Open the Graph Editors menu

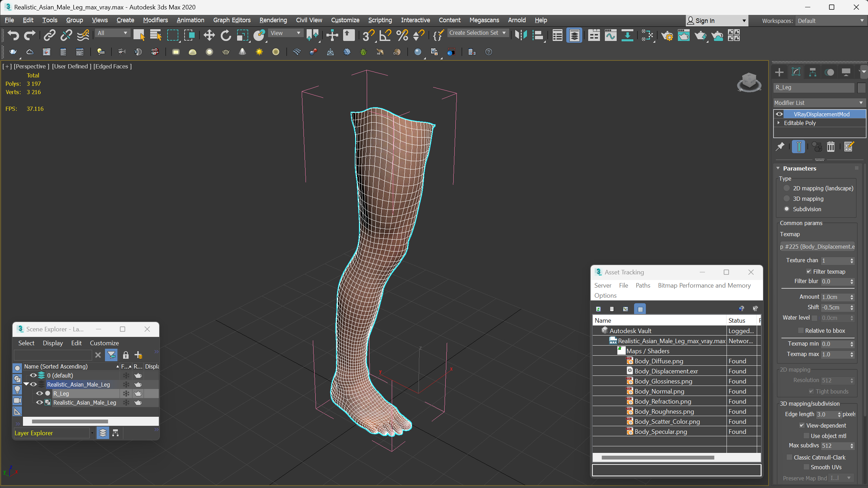tap(232, 20)
